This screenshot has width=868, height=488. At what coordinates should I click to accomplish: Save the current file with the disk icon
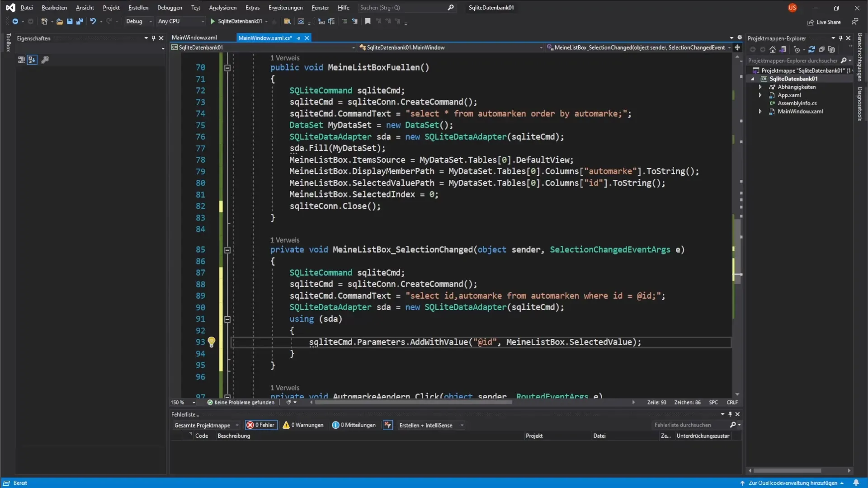tap(70, 21)
